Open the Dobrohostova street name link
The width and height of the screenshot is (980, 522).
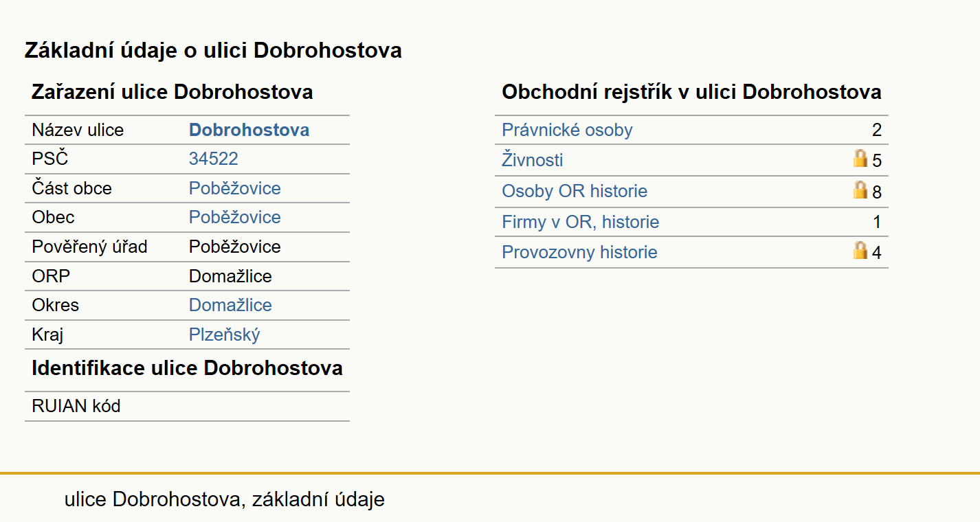coord(249,130)
